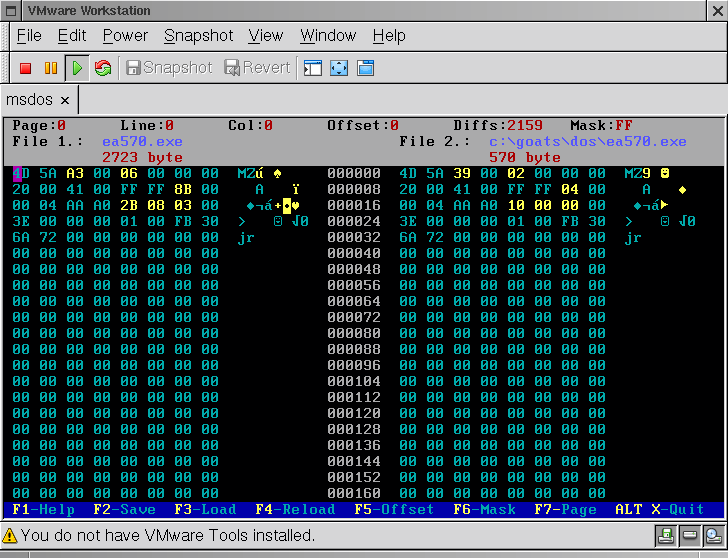The image size is (728, 558).
Task: Click the 570 byte file size
Action: (525, 157)
